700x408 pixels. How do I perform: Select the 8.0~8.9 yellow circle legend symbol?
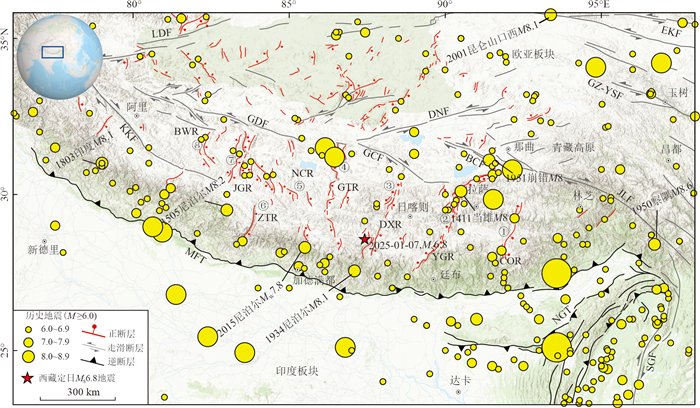point(28,356)
